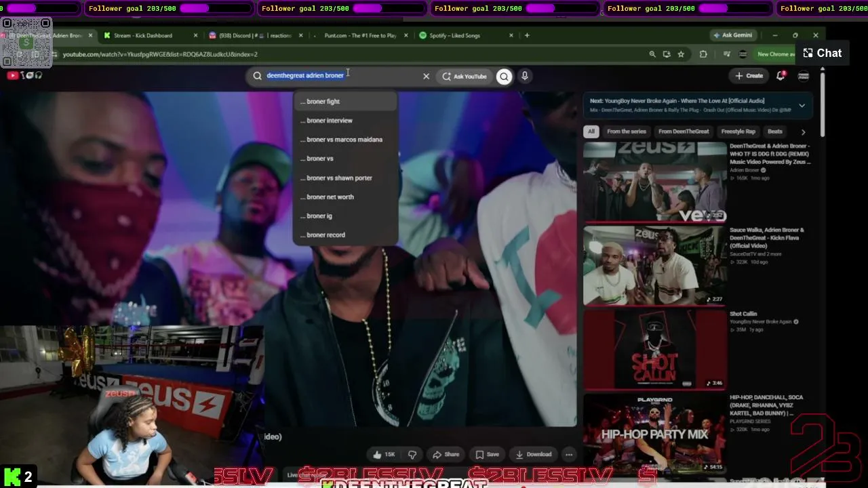Select the 'broner interview' search suggestion
Image resolution: width=868 pixels, height=488 pixels.
pyautogui.click(x=345, y=121)
